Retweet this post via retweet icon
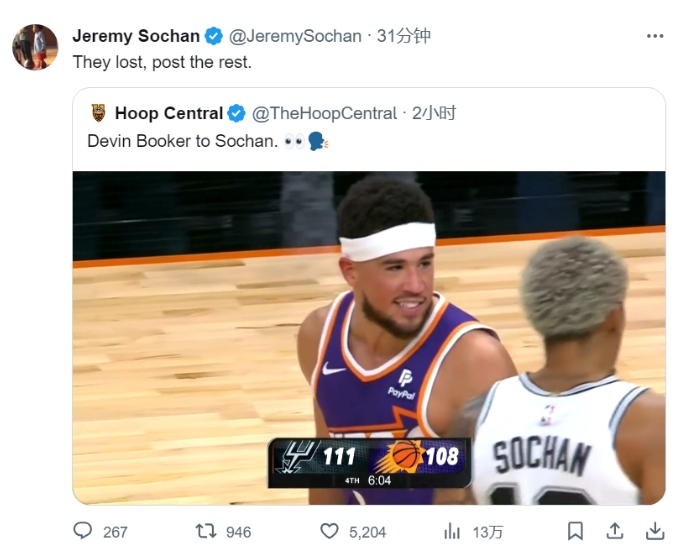This screenshot has height=558, width=691. (205, 531)
